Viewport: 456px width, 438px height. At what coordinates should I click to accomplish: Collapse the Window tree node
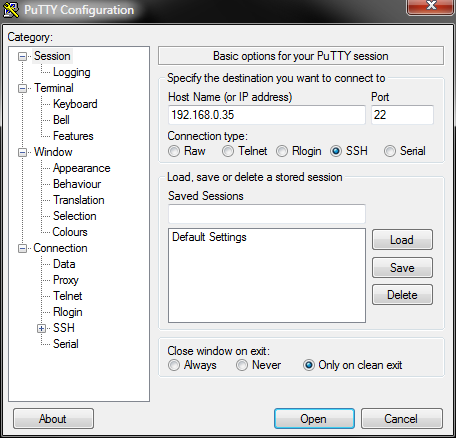22,152
